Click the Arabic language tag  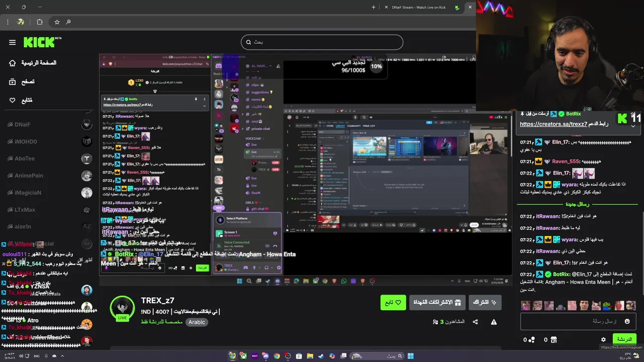coord(197,322)
